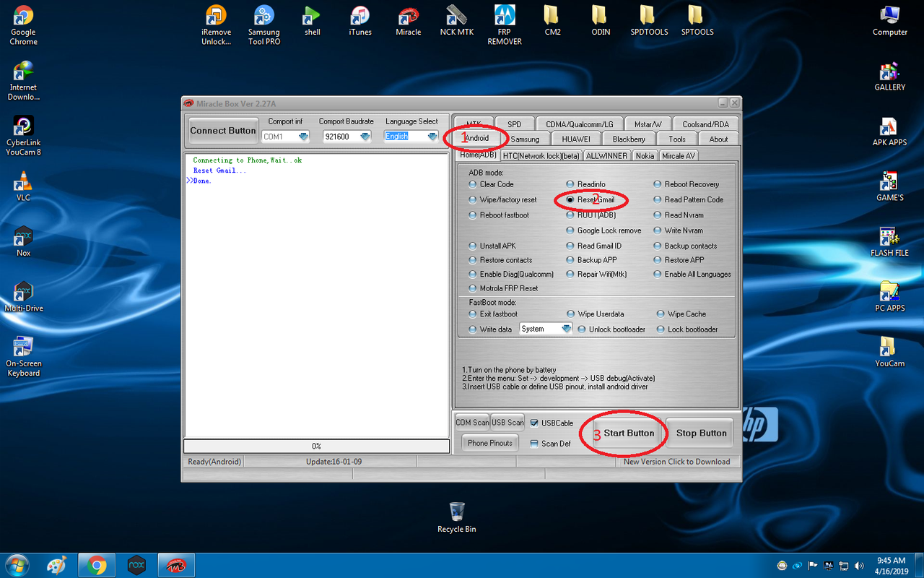Select the Clear Code radio button
The width and height of the screenshot is (924, 578).
[x=491, y=184]
